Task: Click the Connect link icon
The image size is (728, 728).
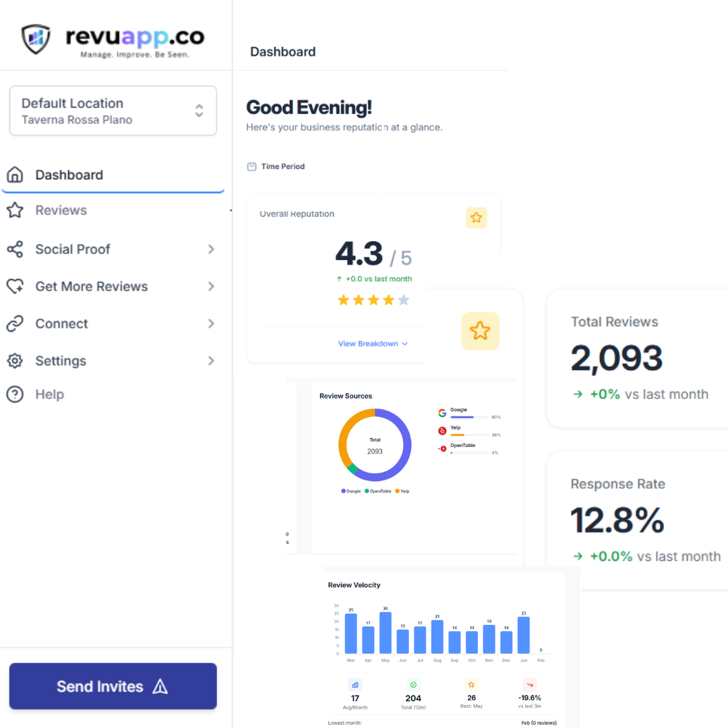Action: (15, 324)
